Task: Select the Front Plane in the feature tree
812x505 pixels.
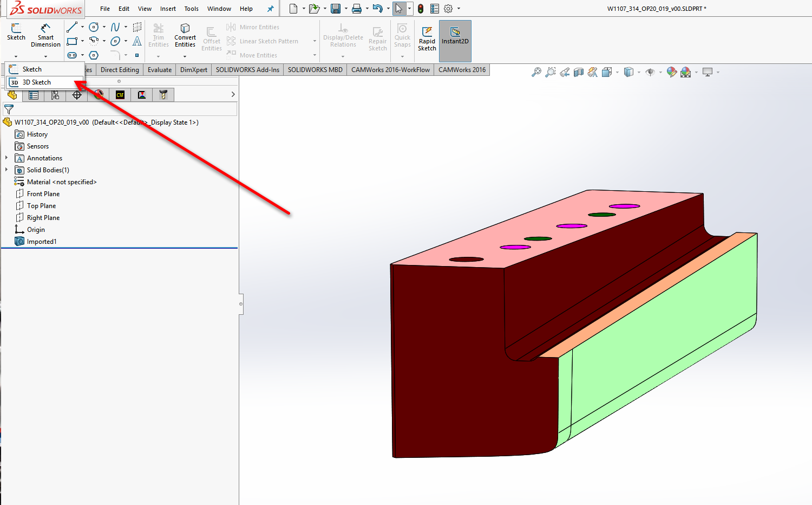Action: [43, 194]
